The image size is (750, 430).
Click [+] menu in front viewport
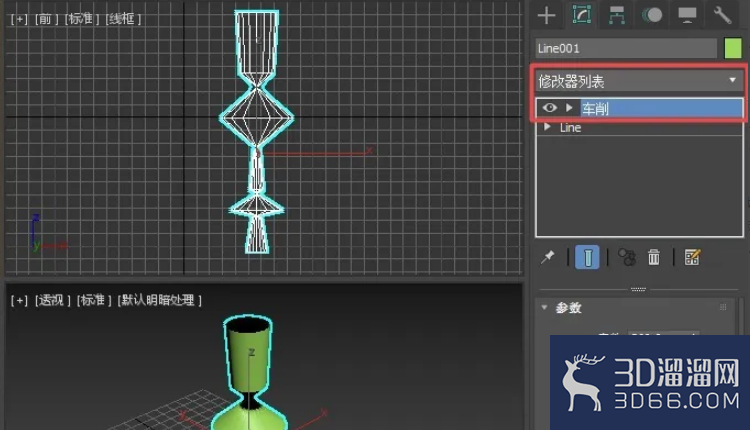[19, 19]
